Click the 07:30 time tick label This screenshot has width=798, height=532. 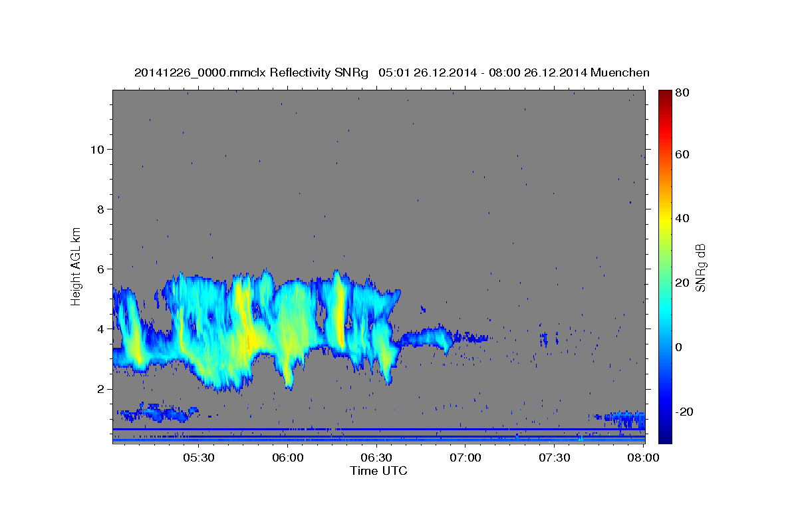pyautogui.click(x=555, y=458)
